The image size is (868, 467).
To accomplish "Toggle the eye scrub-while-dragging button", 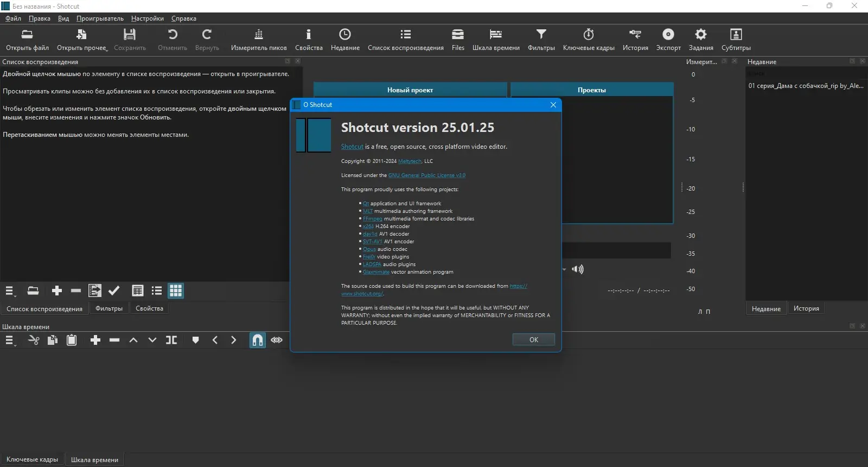I will click(277, 340).
